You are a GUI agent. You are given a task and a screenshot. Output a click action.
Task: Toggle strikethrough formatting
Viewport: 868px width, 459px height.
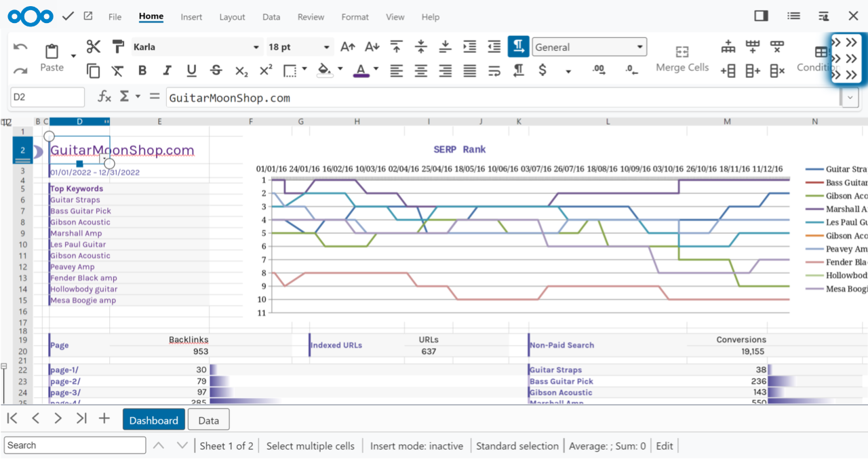point(216,71)
